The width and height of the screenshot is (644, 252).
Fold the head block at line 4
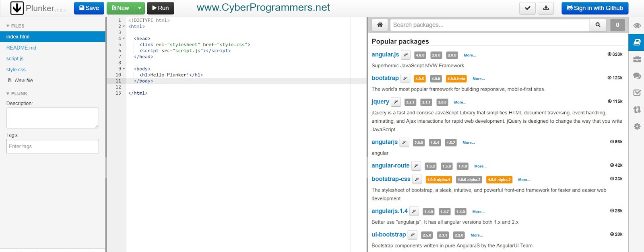tap(124, 39)
